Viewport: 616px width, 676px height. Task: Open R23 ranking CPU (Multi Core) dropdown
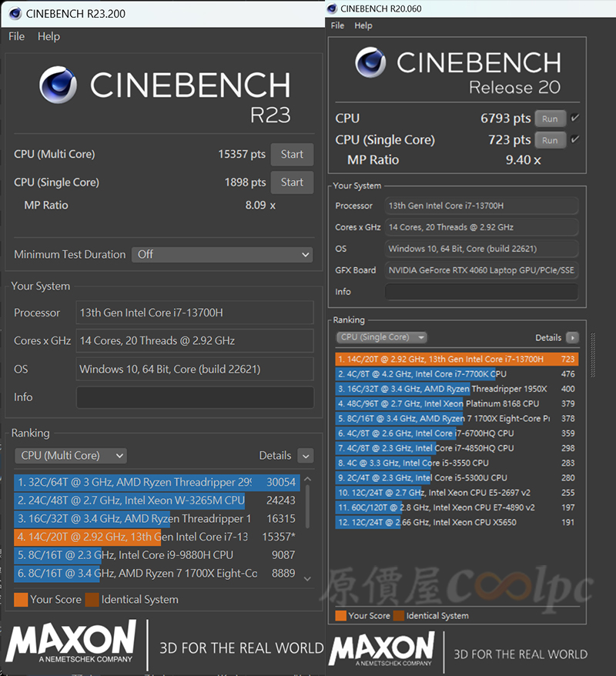[71, 456]
